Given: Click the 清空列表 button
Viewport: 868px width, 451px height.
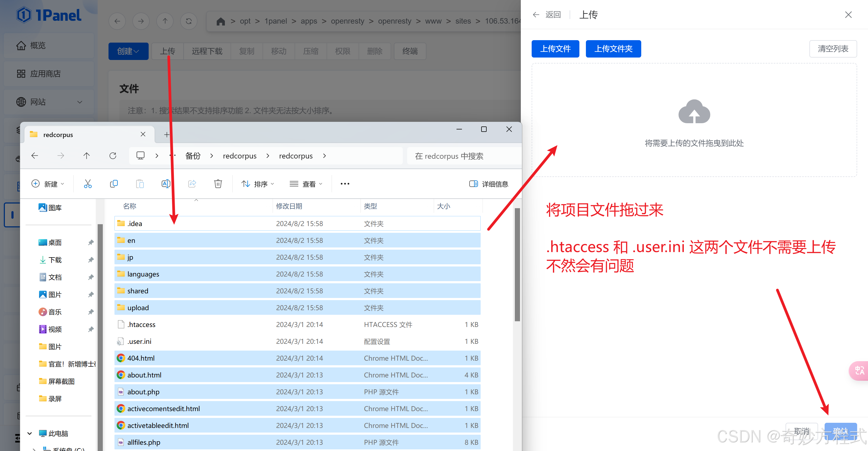Looking at the screenshot, I should [x=833, y=49].
